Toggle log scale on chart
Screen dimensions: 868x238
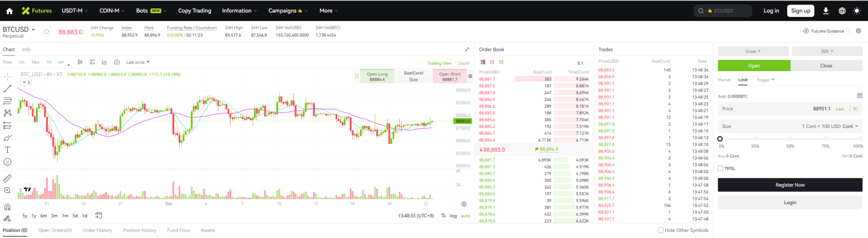coord(453,215)
